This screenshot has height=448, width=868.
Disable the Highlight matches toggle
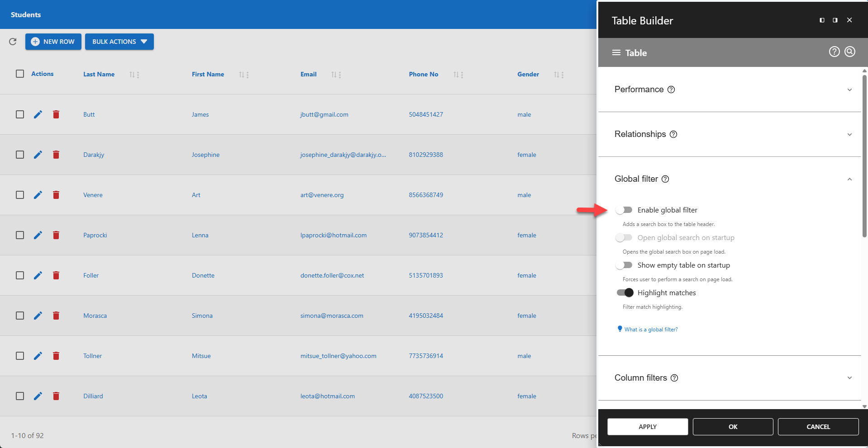pyautogui.click(x=625, y=292)
